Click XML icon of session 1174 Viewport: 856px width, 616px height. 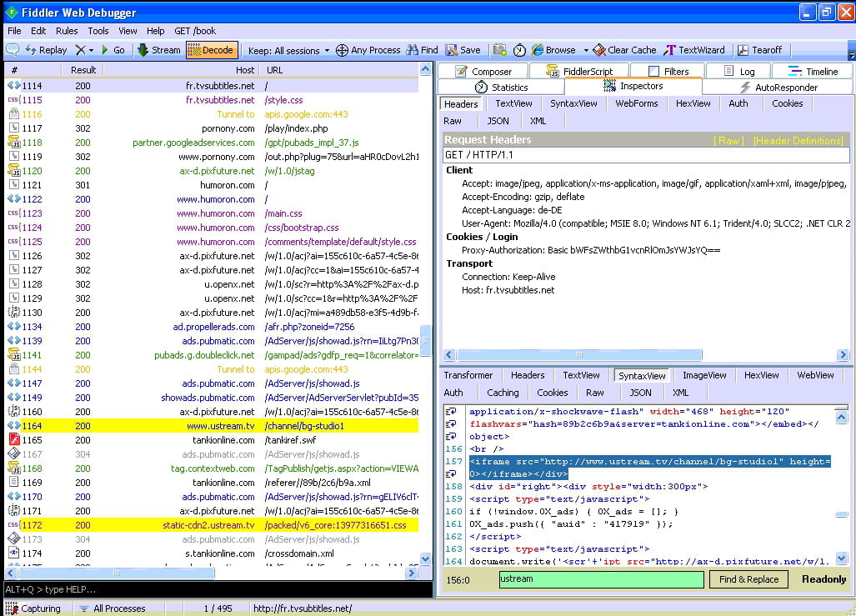(x=13, y=553)
